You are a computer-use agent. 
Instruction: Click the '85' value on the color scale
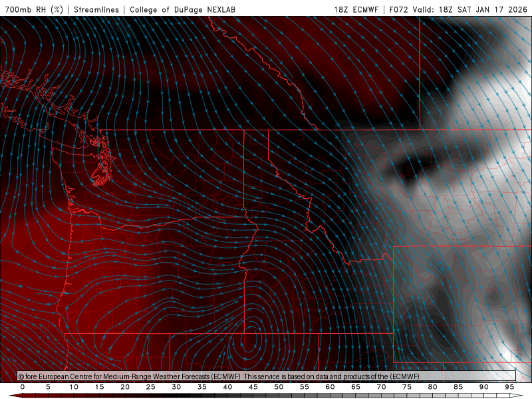(x=458, y=387)
